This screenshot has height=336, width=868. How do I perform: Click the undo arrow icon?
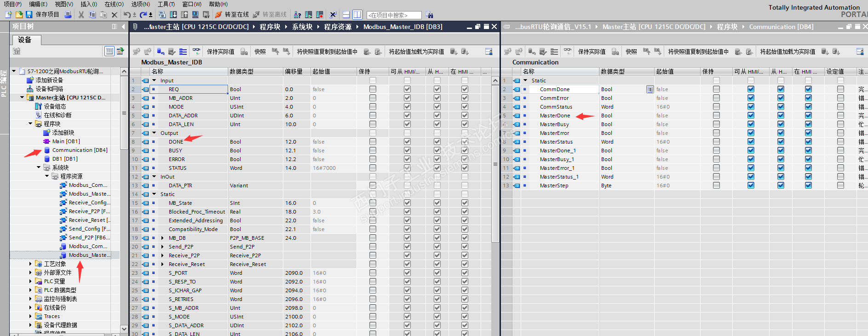click(126, 15)
